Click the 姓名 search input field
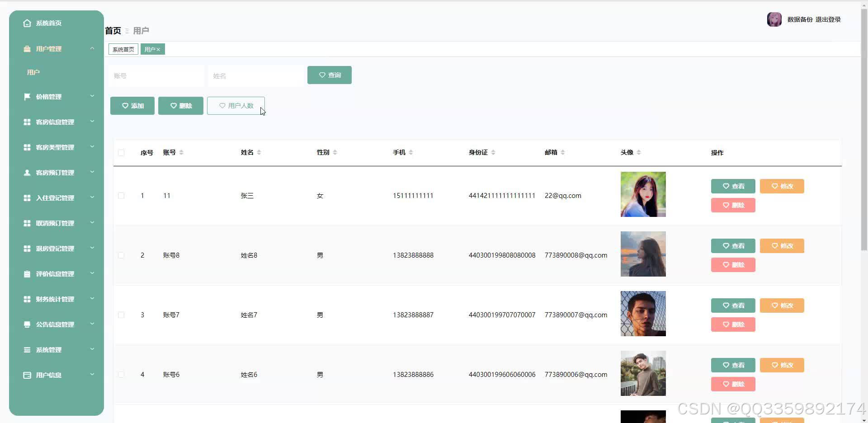 (256, 76)
